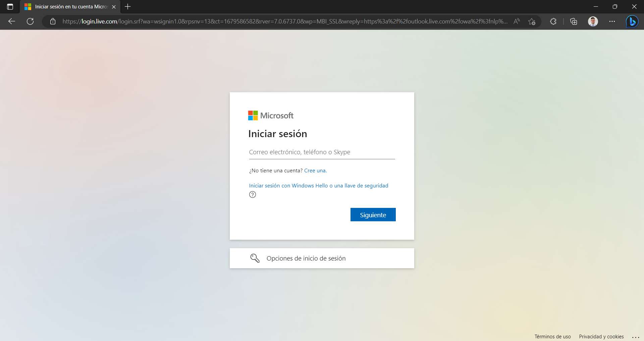Screen dimensions: 644x341
Task: Open the Bing sidebar button
Action: [632, 21]
